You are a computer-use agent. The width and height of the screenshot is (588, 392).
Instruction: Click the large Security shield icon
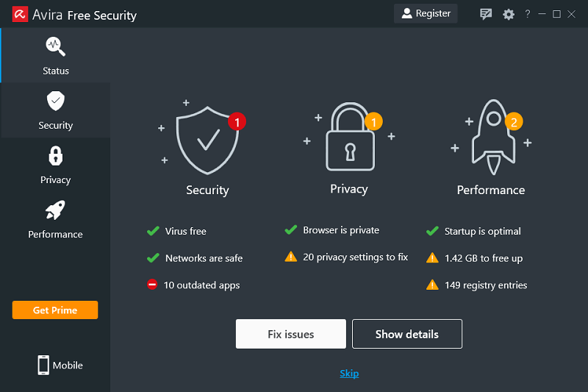(207, 140)
